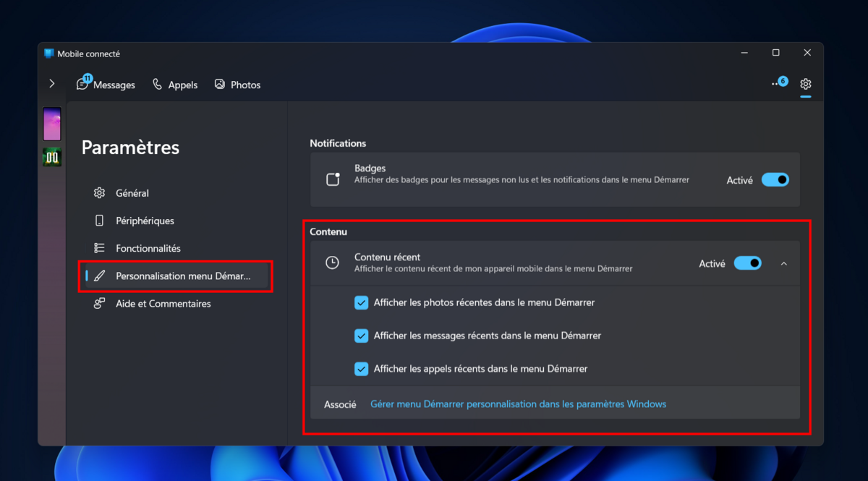
Task: Click the Contenu récent description text
Action: coord(493,269)
